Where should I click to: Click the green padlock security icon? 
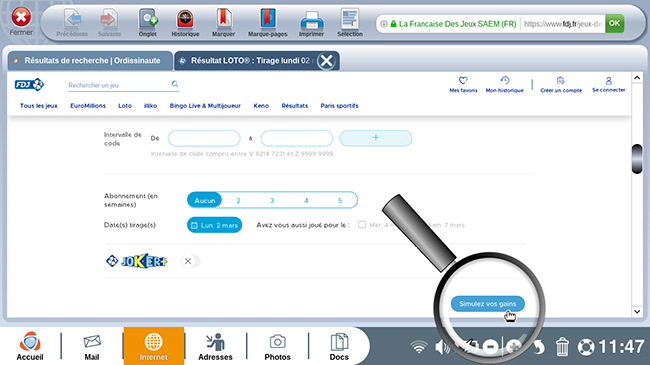pos(393,24)
